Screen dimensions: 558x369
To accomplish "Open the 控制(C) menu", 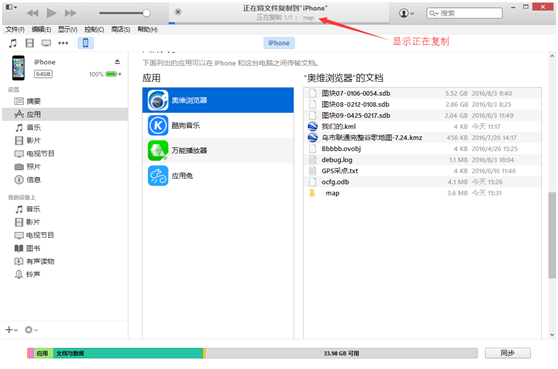I will pyautogui.click(x=94, y=30).
